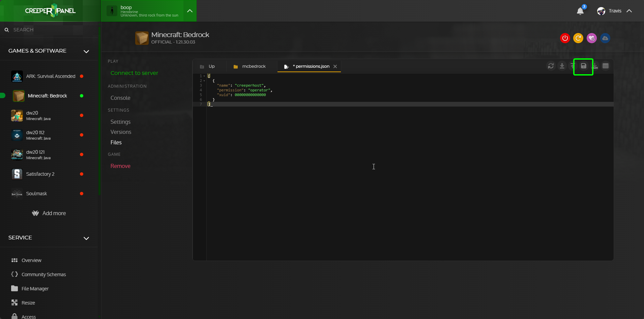Click the blue cloud download backup icon

tap(605, 38)
